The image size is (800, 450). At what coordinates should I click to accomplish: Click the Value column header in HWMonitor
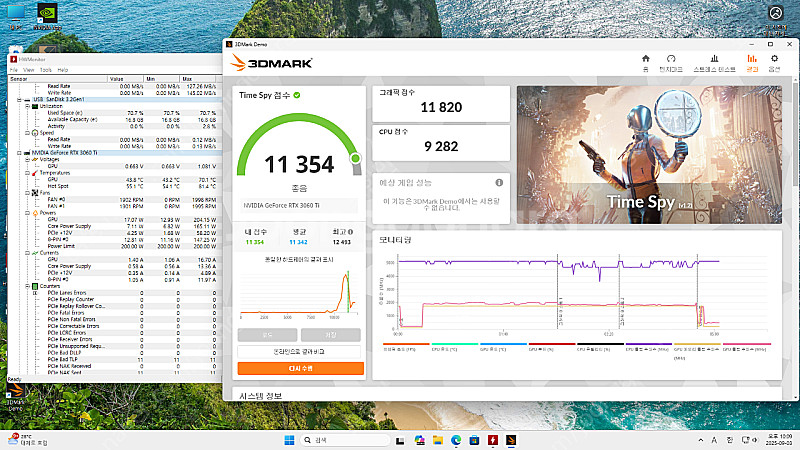[x=126, y=79]
